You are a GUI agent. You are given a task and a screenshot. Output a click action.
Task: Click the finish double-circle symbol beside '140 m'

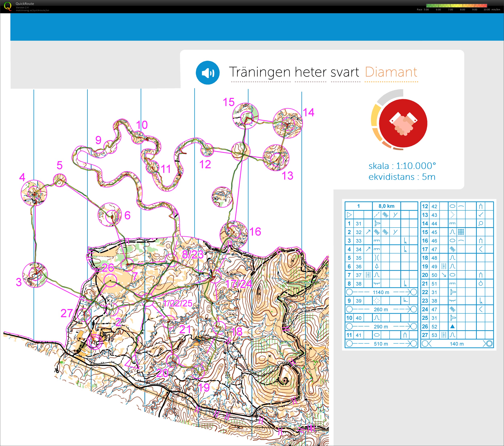(x=489, y=344)
